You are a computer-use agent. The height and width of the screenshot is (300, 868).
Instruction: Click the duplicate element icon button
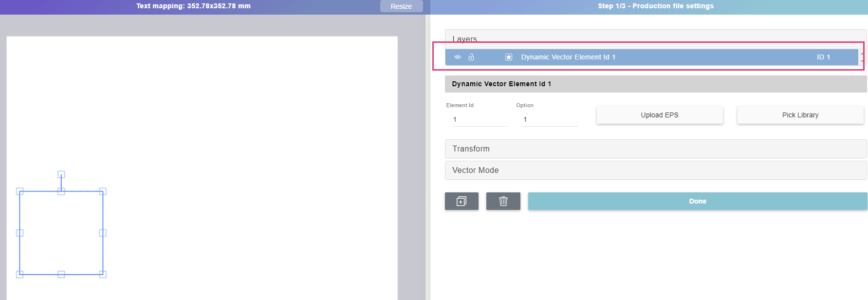462,201
